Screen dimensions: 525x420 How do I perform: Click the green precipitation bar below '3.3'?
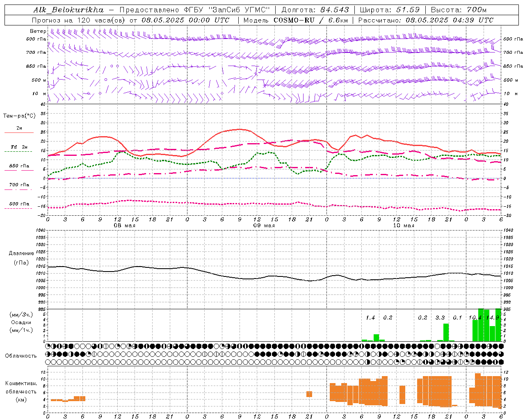click(x=446, y=332)
